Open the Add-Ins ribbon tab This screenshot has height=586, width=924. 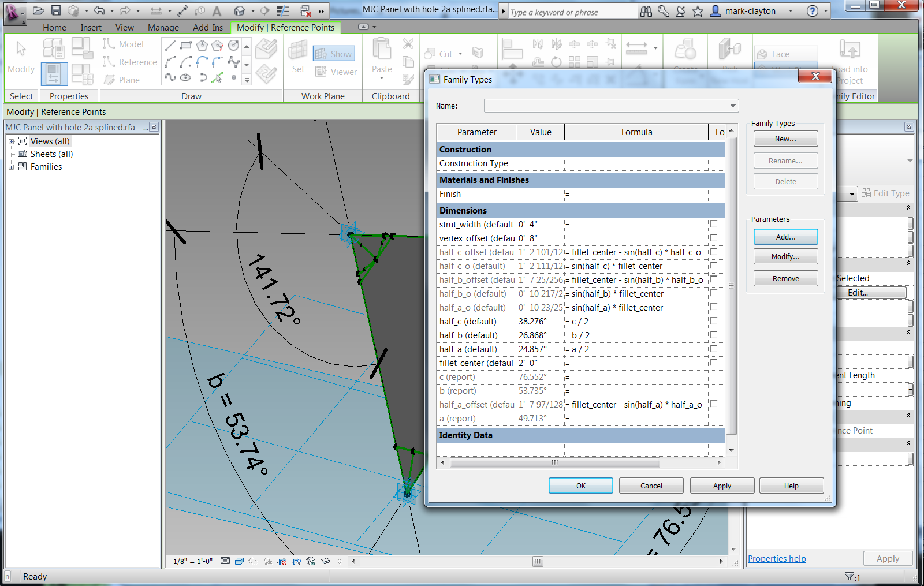208,28
